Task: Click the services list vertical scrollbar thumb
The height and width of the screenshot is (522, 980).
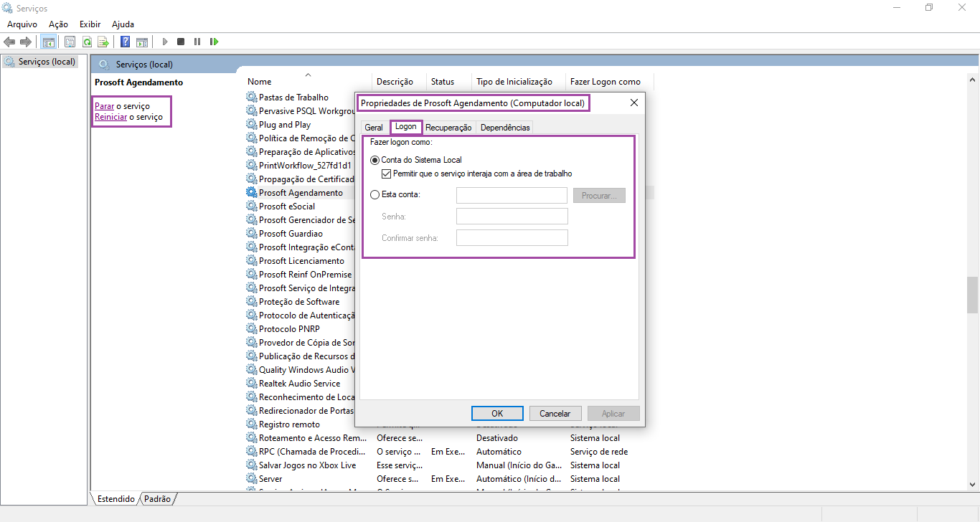Action: pyautogui.click(x=973, y=295)
